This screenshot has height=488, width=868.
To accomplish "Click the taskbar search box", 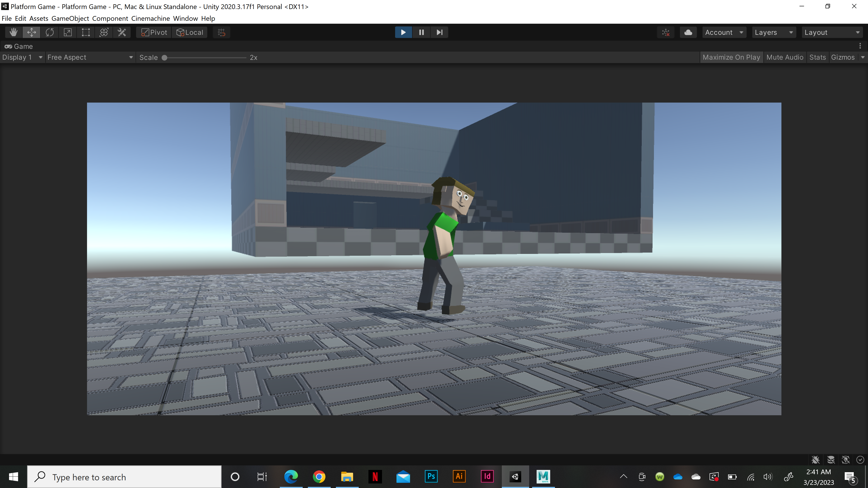I will click(124, 477).
